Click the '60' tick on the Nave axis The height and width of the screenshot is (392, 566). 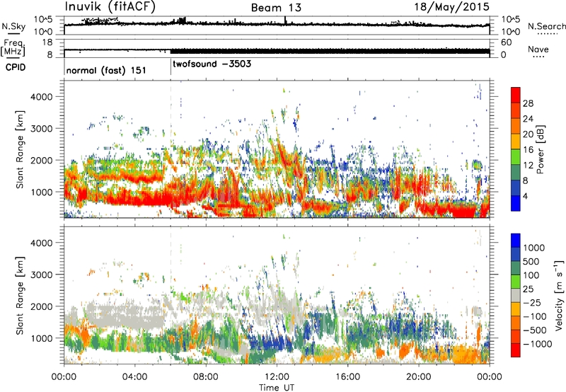506,42
